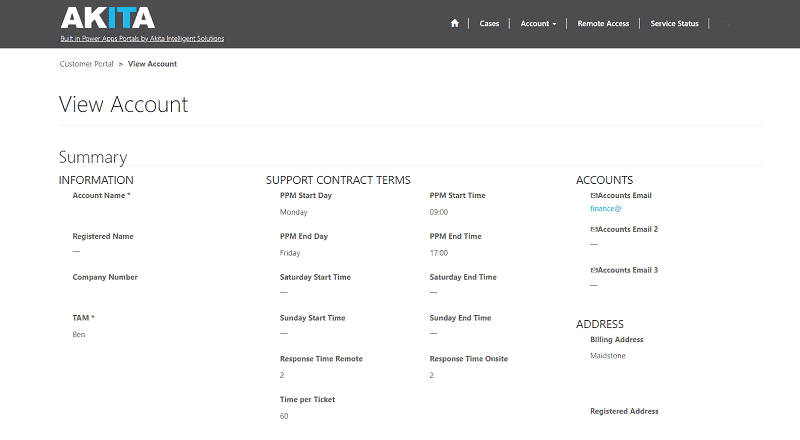Click the Time per Ticket label
800x440 pixels.
(x=307, y=400)
